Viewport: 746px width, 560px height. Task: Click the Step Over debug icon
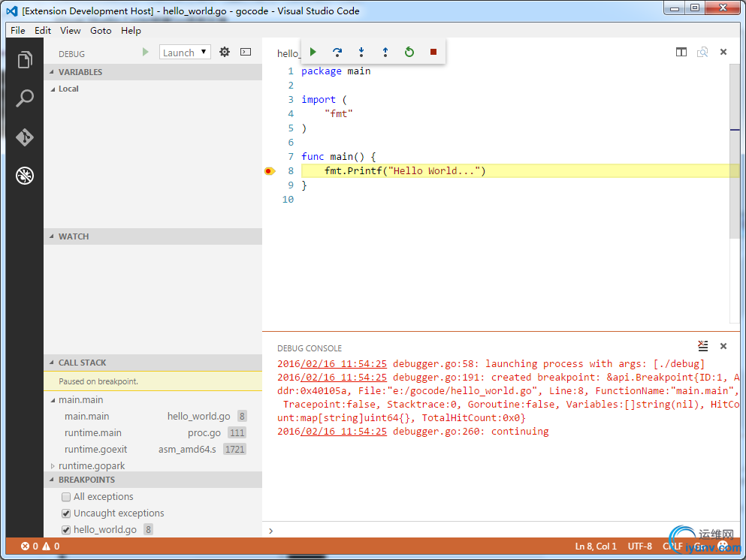pos(337,52)
